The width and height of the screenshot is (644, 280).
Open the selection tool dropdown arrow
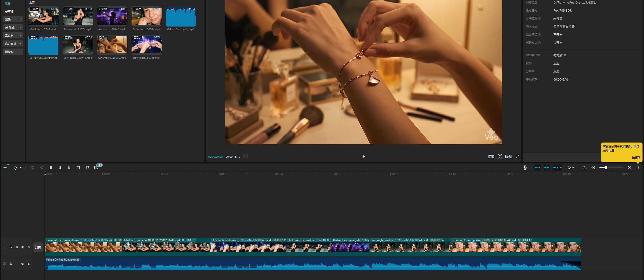click(x=21, y=168)
